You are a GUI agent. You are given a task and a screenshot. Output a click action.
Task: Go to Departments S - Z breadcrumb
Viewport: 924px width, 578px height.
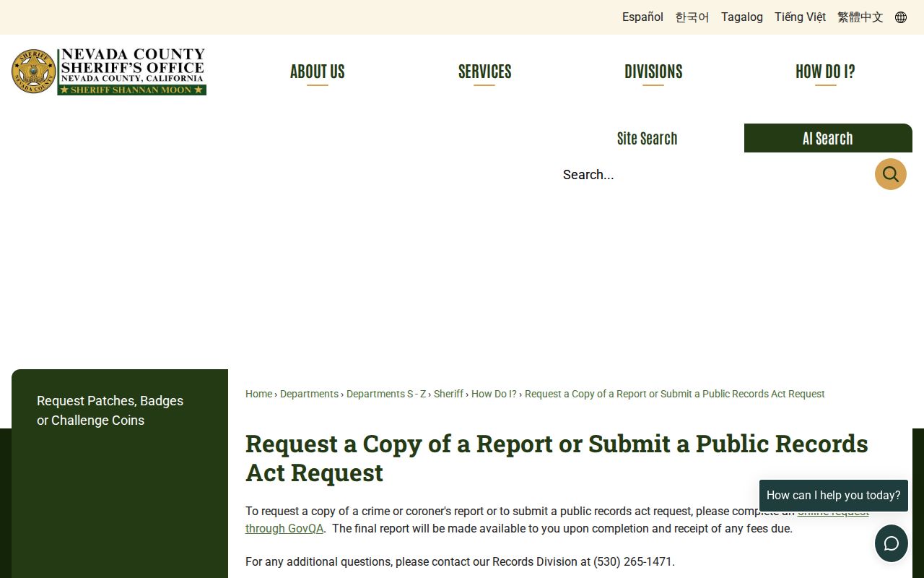[x=386, y=394]
